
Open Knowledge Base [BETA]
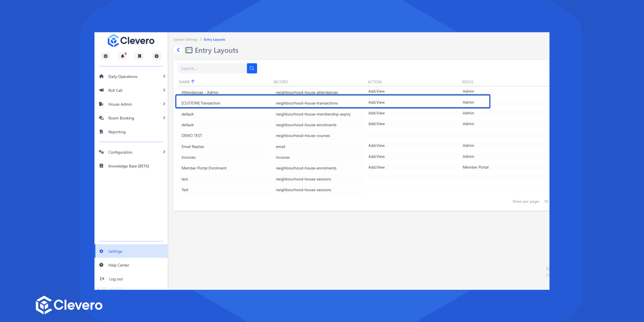129,166
